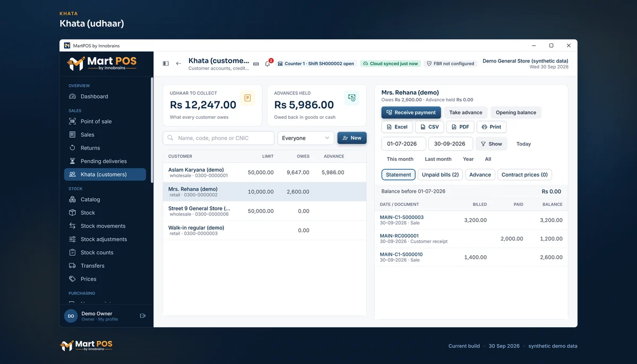Click the 30-09-2026 end date field

(450, 144)
